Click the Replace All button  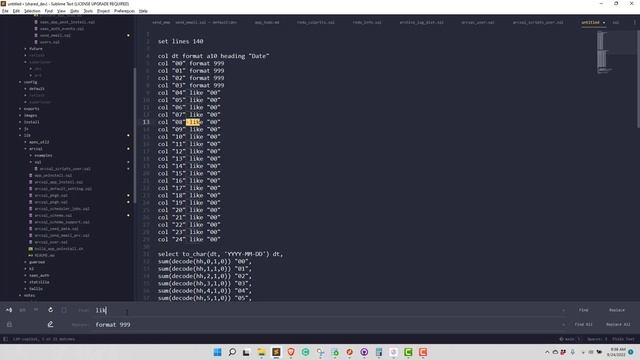(x=618, y=324)
